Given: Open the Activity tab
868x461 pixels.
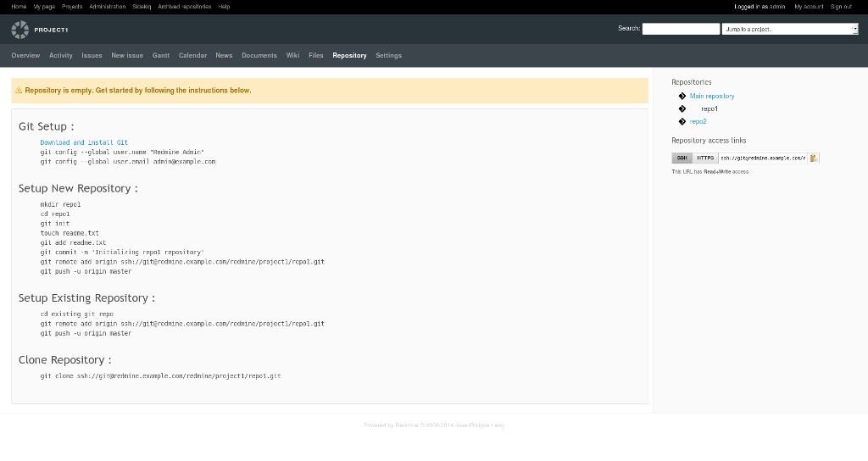Looking at the screenshot, I should pyautogui.click(x=61, y=55).
